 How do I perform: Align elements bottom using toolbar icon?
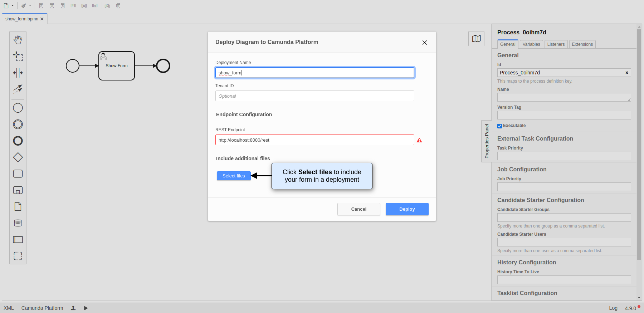tap(95, 6)
